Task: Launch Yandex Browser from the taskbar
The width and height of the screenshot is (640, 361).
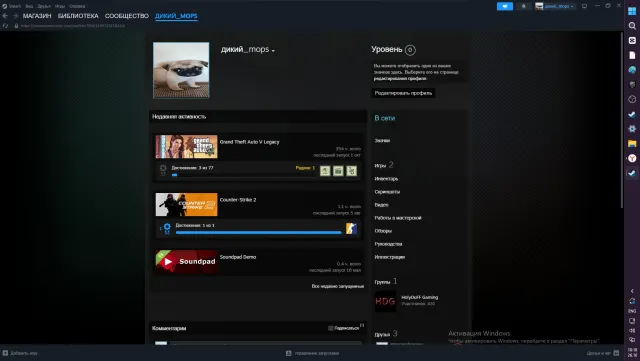Action: pos(632,158)
